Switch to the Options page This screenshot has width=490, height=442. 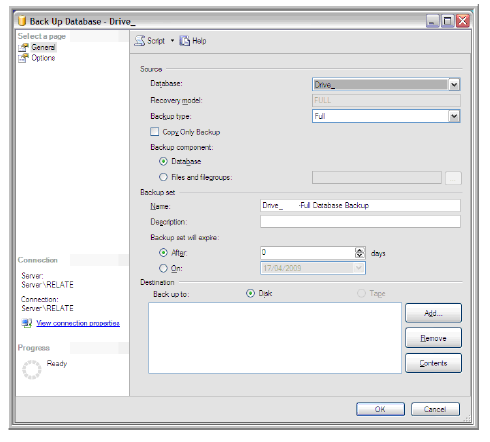tap(43, 58)
